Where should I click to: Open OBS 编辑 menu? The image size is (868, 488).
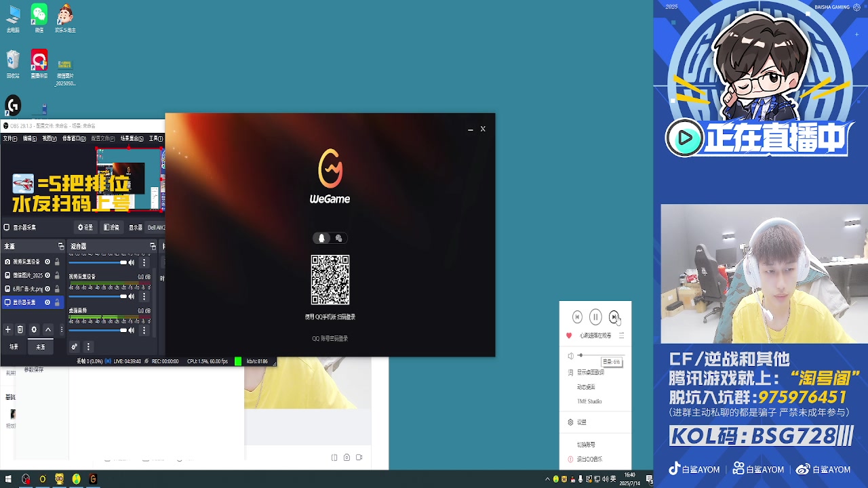[30, 138]
